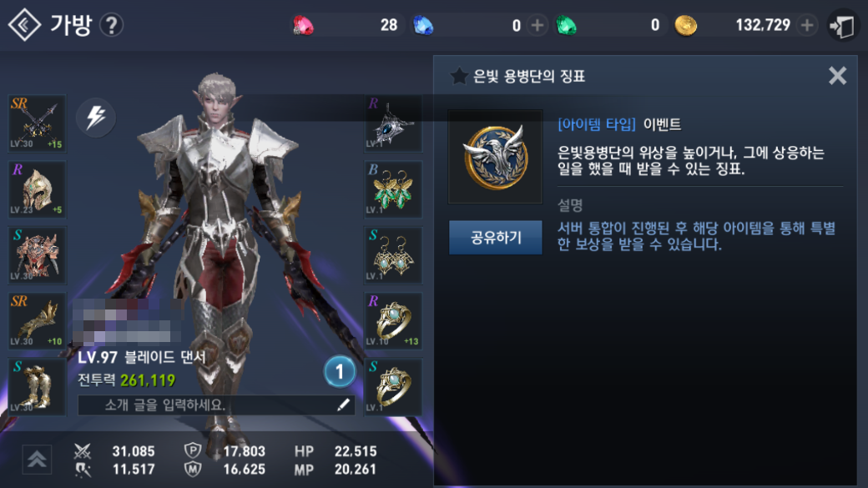Open the help question mark icon

111,25
